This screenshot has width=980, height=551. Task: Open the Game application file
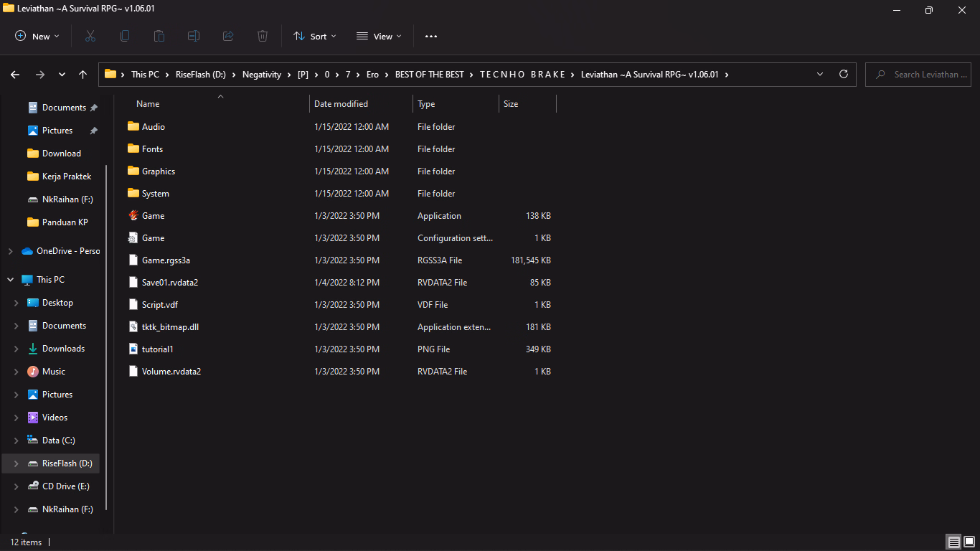[153, 216]
